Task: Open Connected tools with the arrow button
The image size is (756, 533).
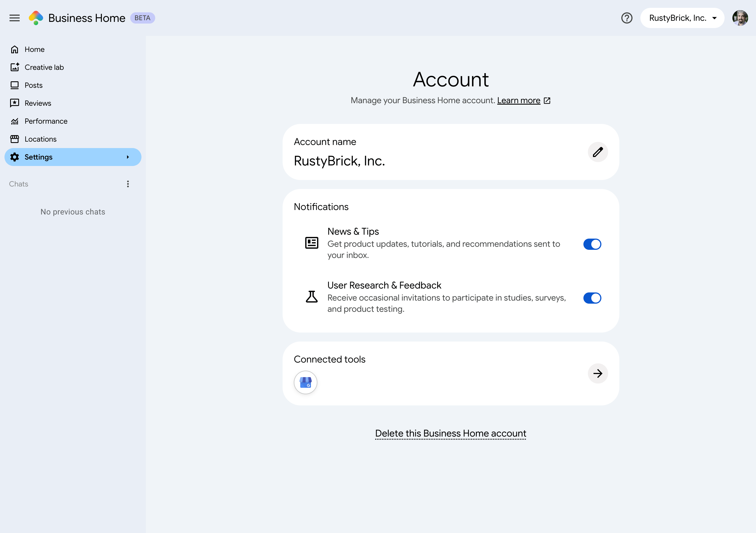Action: 598,373
